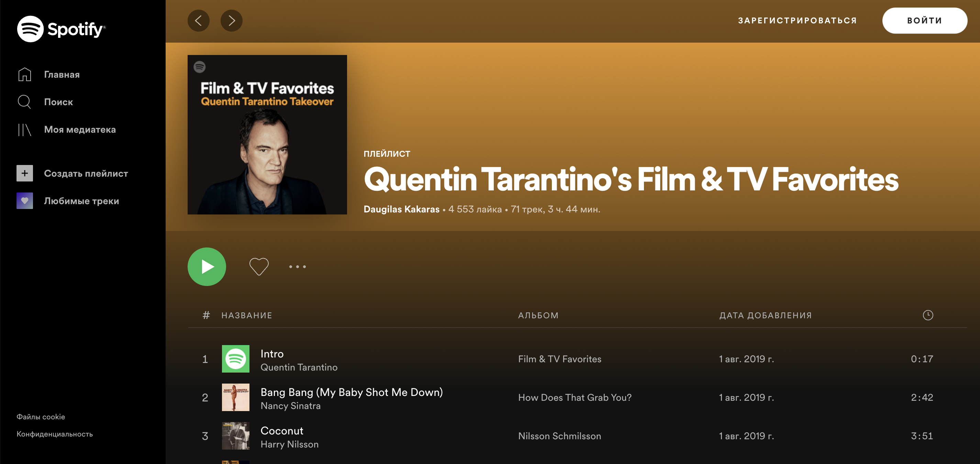This screenshot has height=464, width=980.
Task: Open the Конфиденциальность link
Action: 54,434
